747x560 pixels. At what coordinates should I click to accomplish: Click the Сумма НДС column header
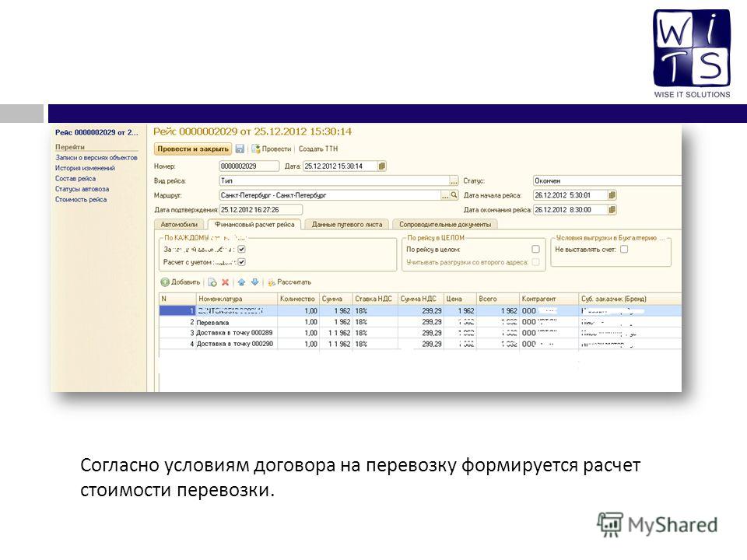pyautogui.click(x=420, y=299)
